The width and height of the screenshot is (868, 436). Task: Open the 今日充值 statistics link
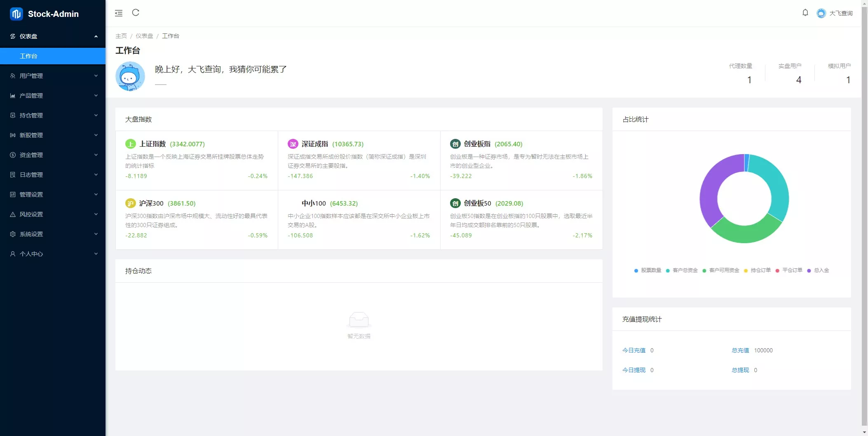pyautogui.click(x=633, y=350)
